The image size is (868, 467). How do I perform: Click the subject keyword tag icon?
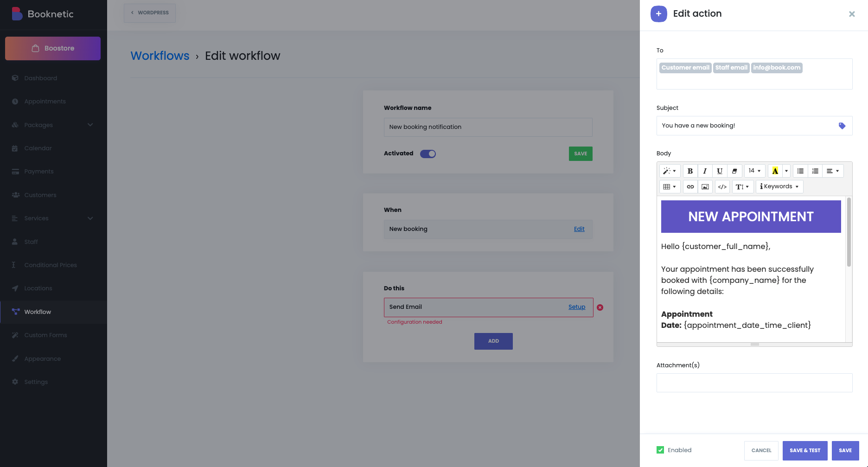pos(842,126)
